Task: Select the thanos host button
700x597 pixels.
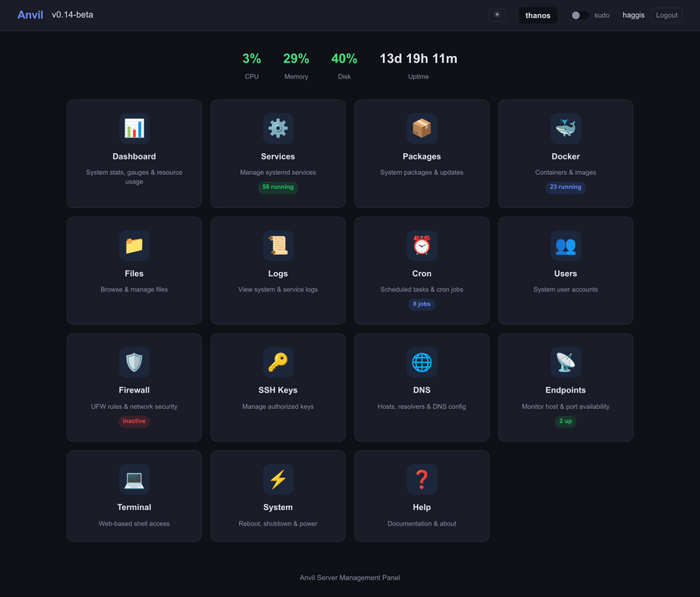Action: (538, 16)
